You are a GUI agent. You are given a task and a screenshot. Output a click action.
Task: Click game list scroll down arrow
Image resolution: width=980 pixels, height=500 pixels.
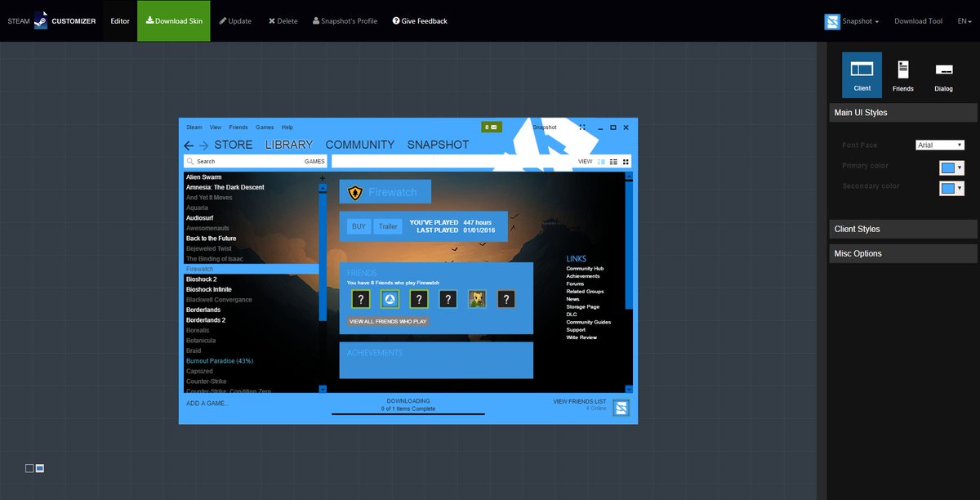click(x=323, y=388)
